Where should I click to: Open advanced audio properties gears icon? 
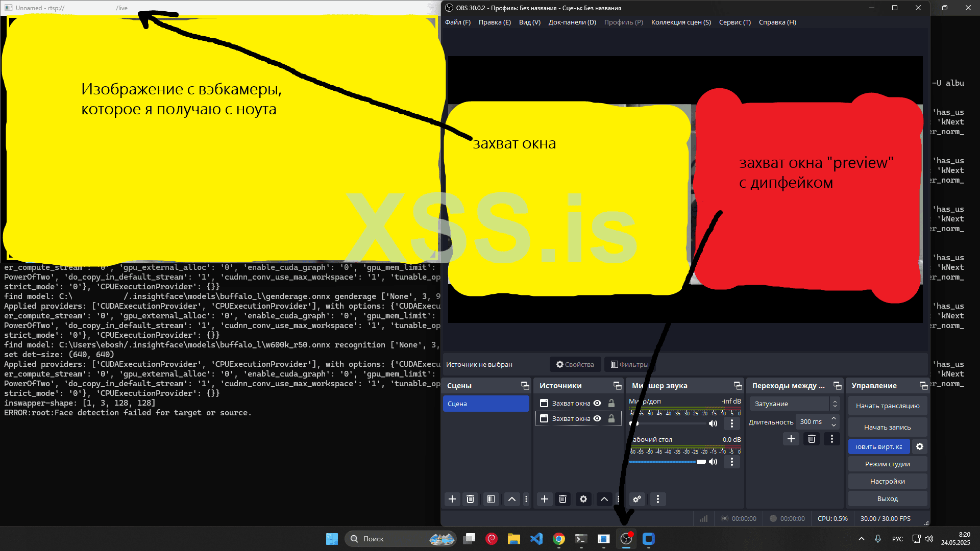(637, 499)
